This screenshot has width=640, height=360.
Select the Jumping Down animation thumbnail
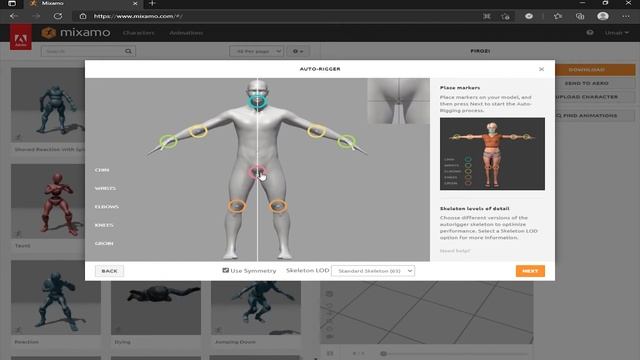pos(256,308)
